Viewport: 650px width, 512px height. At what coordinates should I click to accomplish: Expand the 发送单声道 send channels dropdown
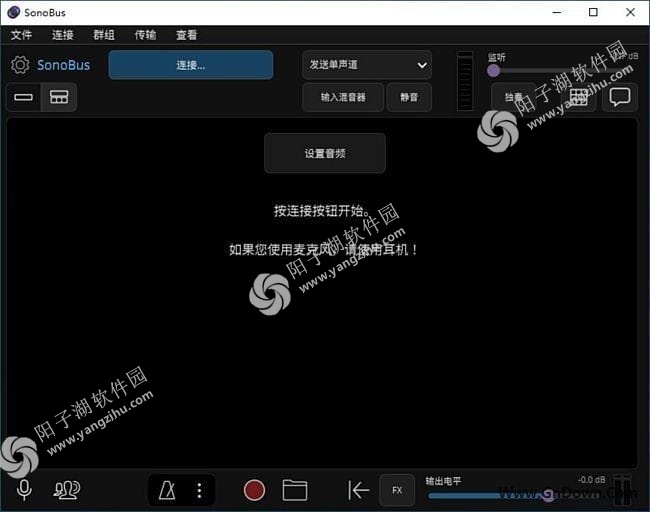click(367, 65)
